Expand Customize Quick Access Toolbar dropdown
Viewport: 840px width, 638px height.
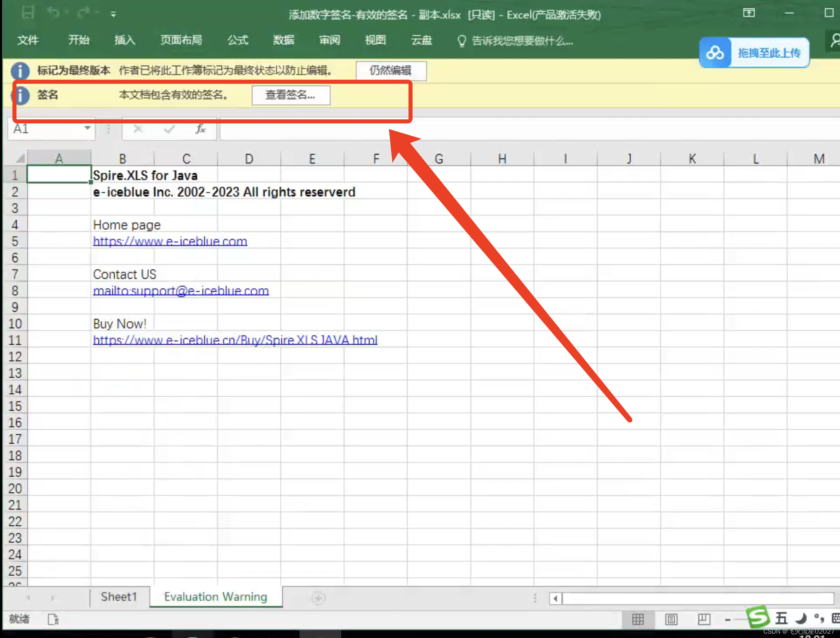coord(113,15)
